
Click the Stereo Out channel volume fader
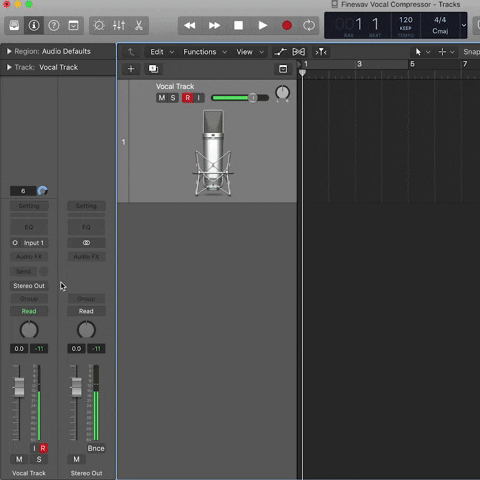(76, 387)
